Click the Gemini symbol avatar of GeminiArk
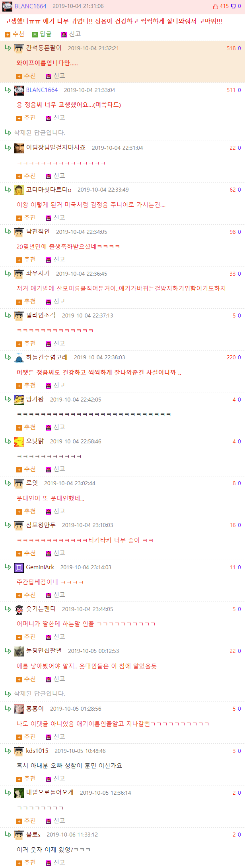Viewport: 245px width, 868px height. [19, 567]
